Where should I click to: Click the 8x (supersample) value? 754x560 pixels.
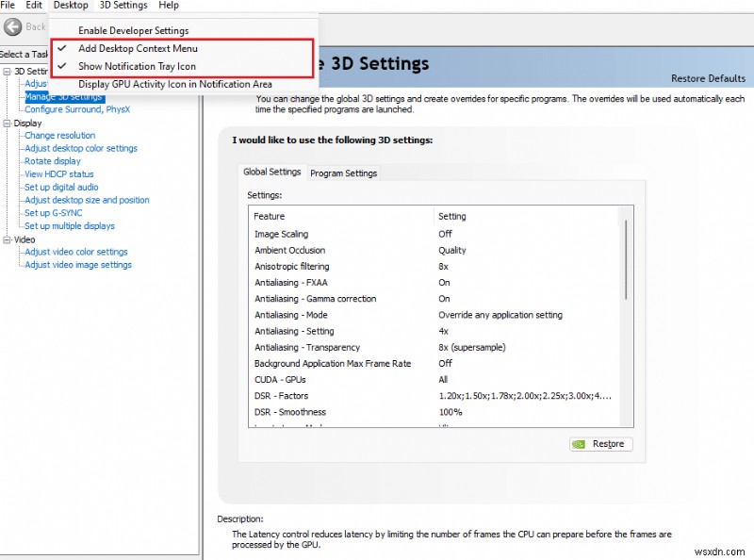point(472,347)
